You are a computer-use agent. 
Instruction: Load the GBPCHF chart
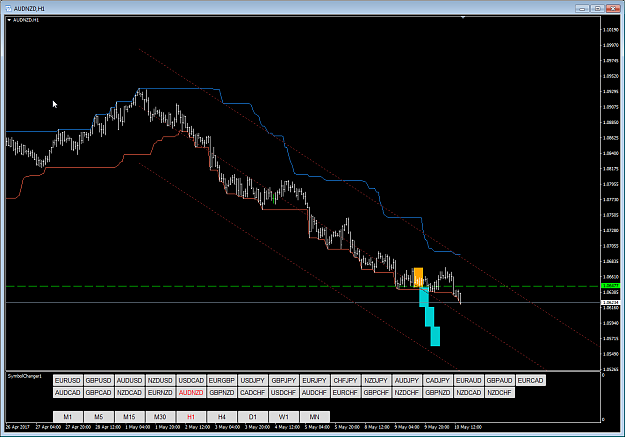click(376, 393)
